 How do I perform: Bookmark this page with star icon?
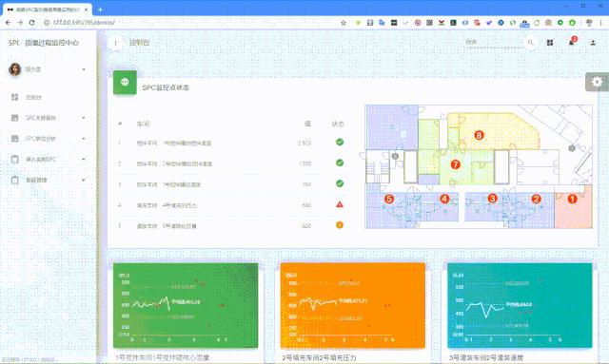(344, 23)
